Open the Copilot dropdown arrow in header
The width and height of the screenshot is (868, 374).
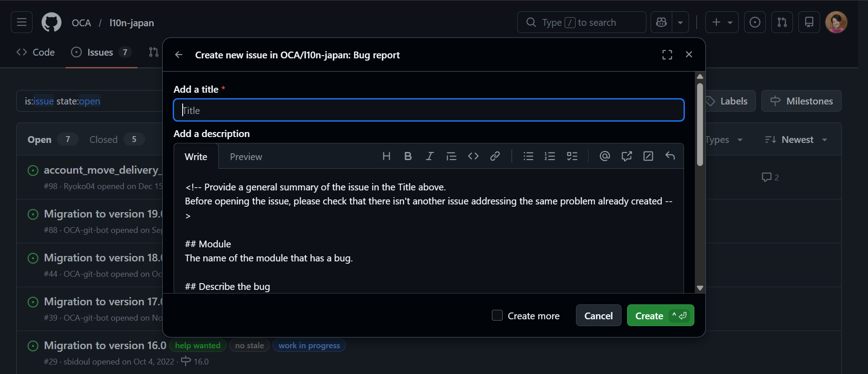[x=680, y=22]
